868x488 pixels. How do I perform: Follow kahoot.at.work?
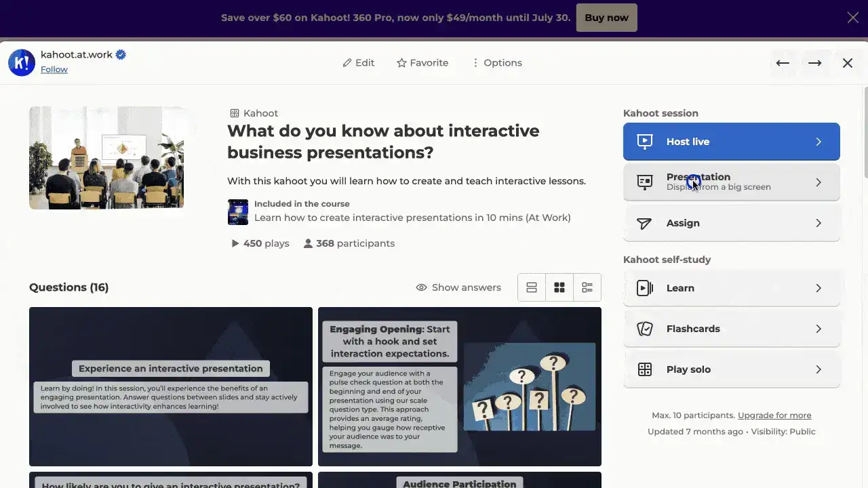click(54, 69)
